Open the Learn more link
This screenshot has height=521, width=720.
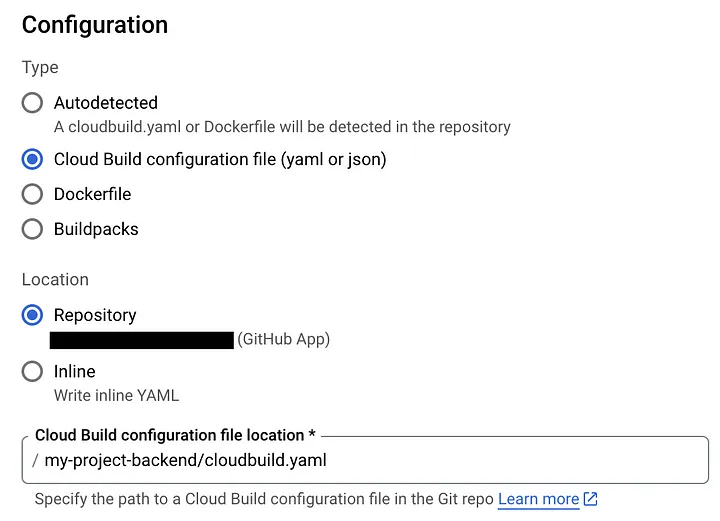tap(539, 499)
